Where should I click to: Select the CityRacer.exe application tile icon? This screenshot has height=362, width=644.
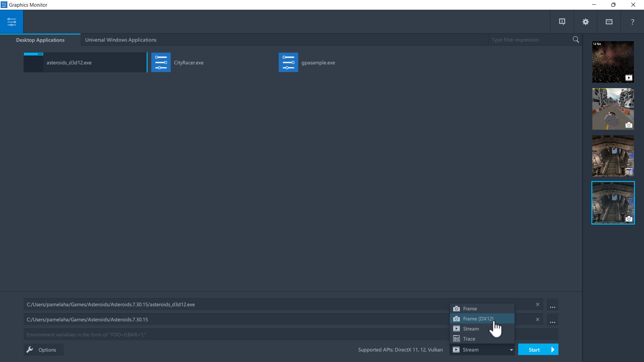(161, 62)
